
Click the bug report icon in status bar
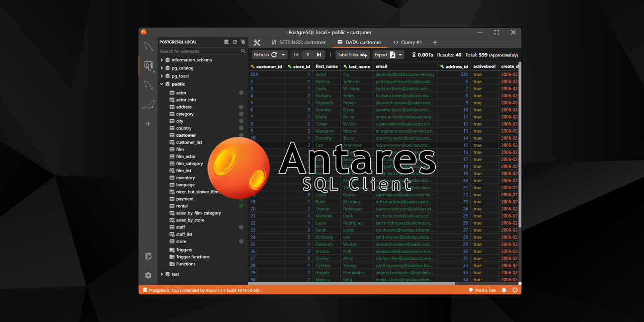pos(504,290)
